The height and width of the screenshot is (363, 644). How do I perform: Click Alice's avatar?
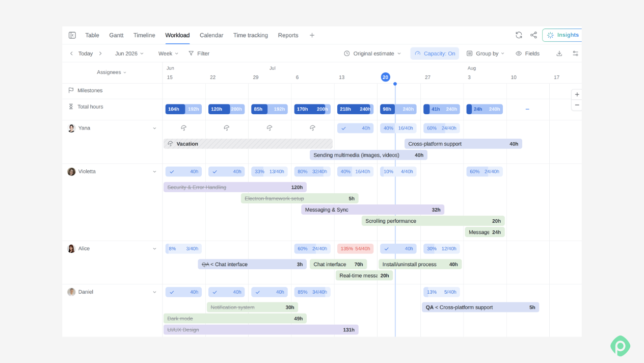(x=71, y=248)
